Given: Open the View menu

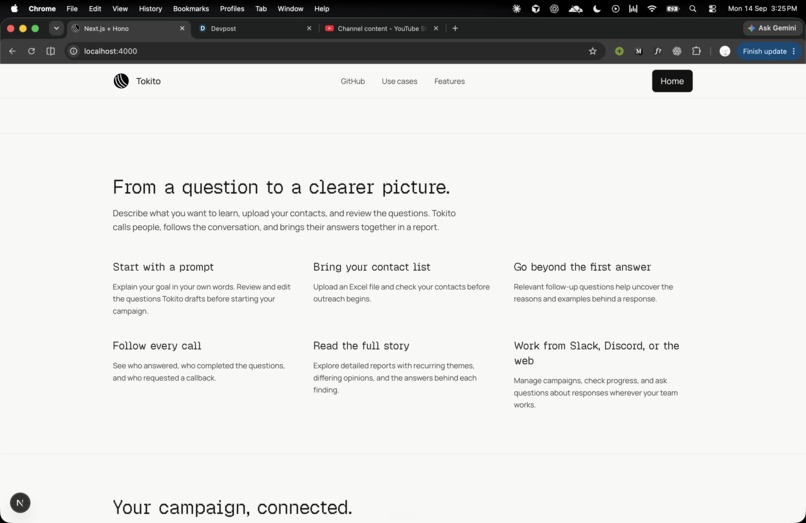Looking at the screenshot, I should (120, 9).
